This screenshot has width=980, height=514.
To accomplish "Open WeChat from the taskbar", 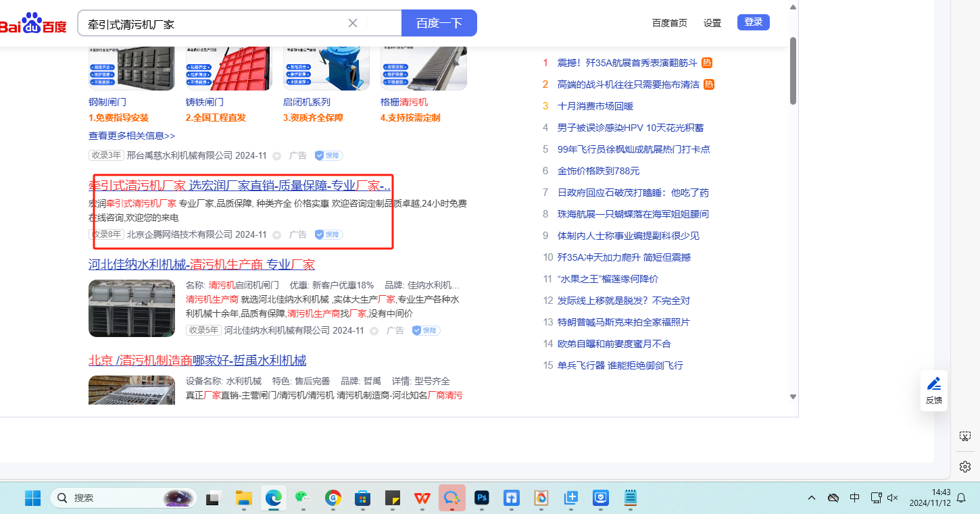I will [x=303, y=498].
